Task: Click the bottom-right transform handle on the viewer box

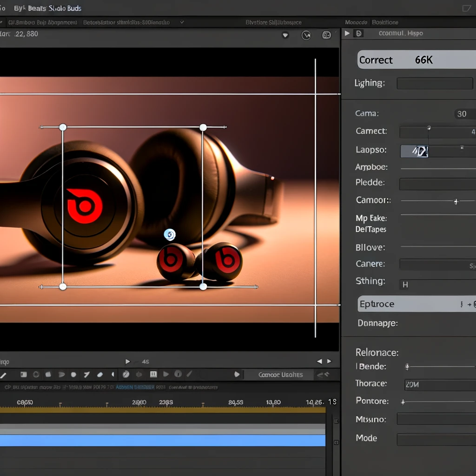Action: pos(204,286)
